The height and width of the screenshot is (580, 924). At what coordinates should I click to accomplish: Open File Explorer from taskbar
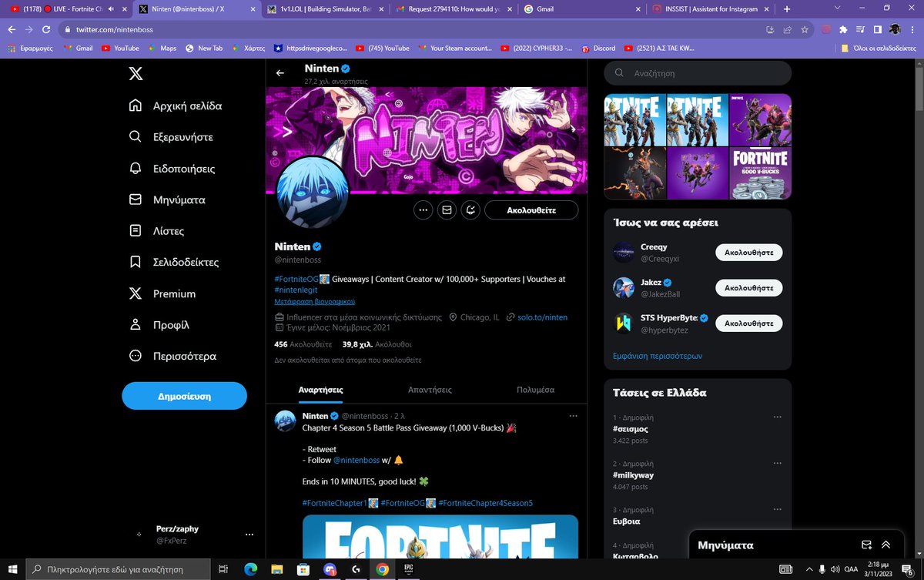[276, 570]
